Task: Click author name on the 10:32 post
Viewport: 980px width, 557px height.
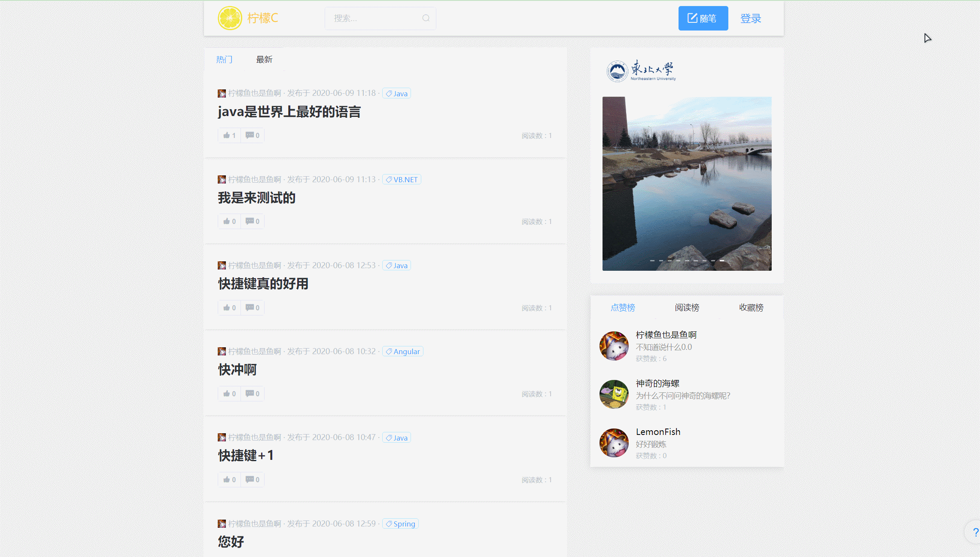Action: coord(254,351)
